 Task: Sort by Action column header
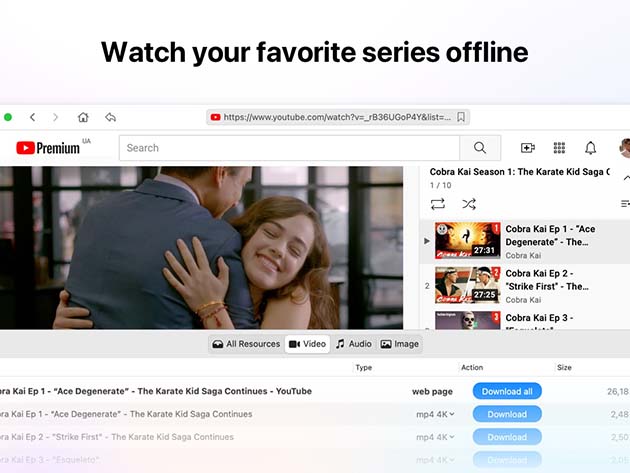472,367
